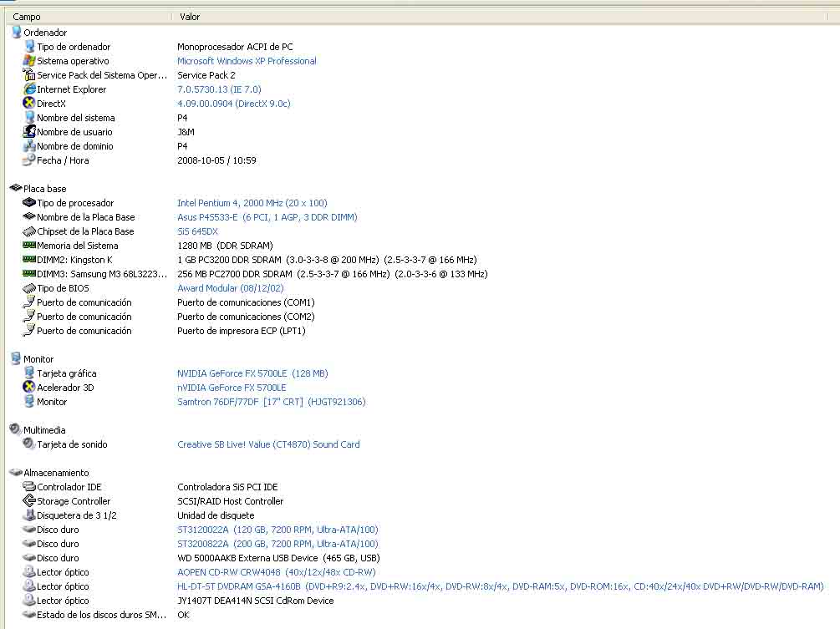Screen dimensions: 840x629
Task: Select the user name value J&M
Action: coord(186,132)
